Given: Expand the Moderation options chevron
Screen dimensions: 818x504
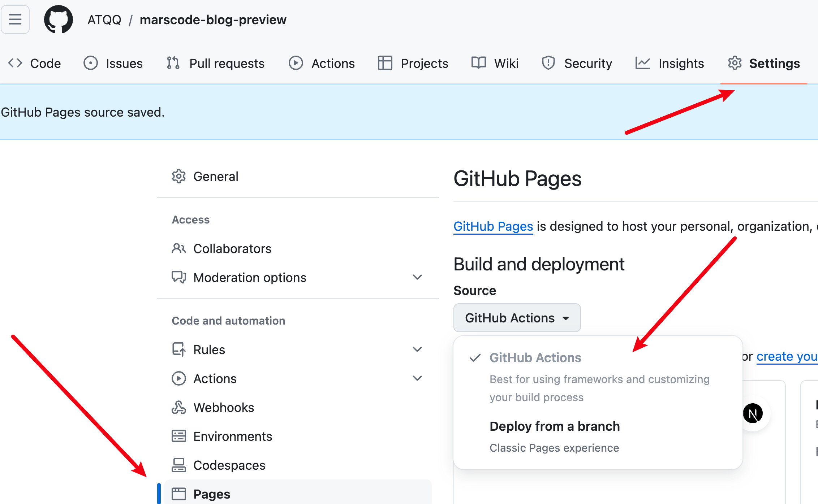Looking at the screenshot, I should (417, 278).
